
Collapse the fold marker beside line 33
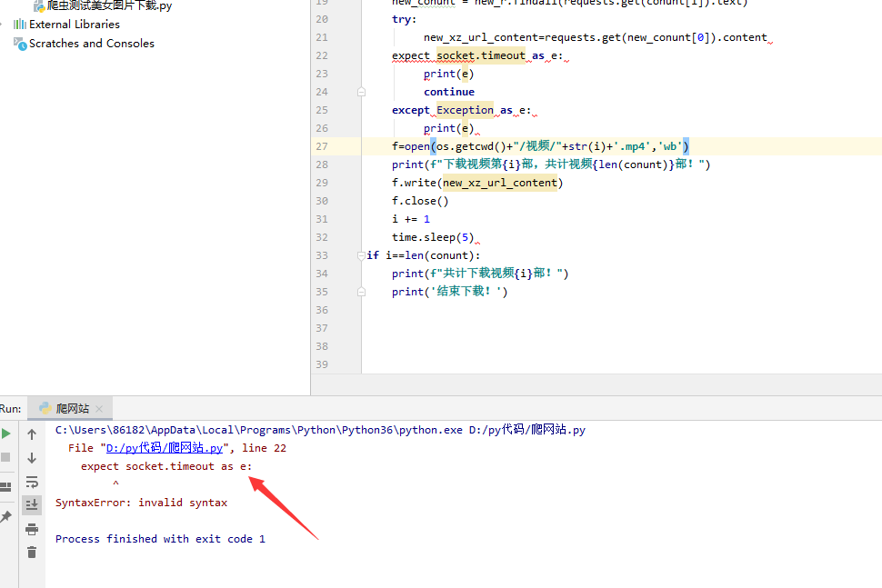(x=361, y=255)
